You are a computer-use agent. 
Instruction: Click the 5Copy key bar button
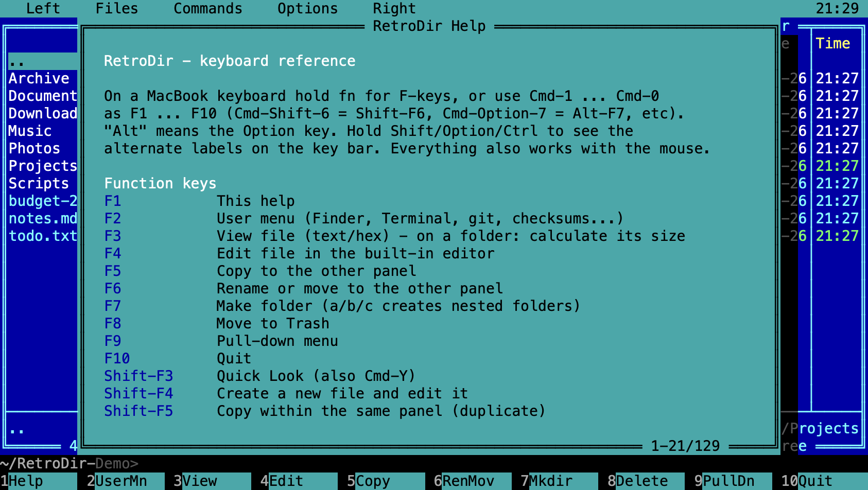tap(386, 481)
